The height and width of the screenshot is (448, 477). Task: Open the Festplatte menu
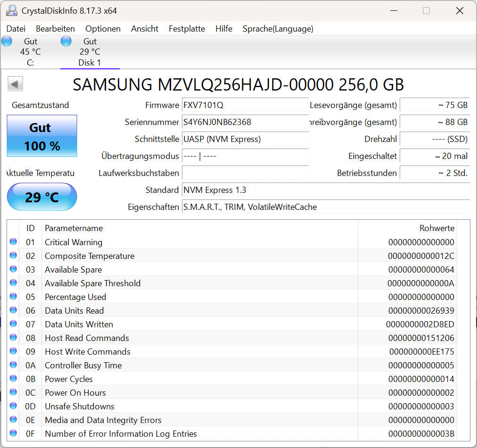click(x=187, y=29)
